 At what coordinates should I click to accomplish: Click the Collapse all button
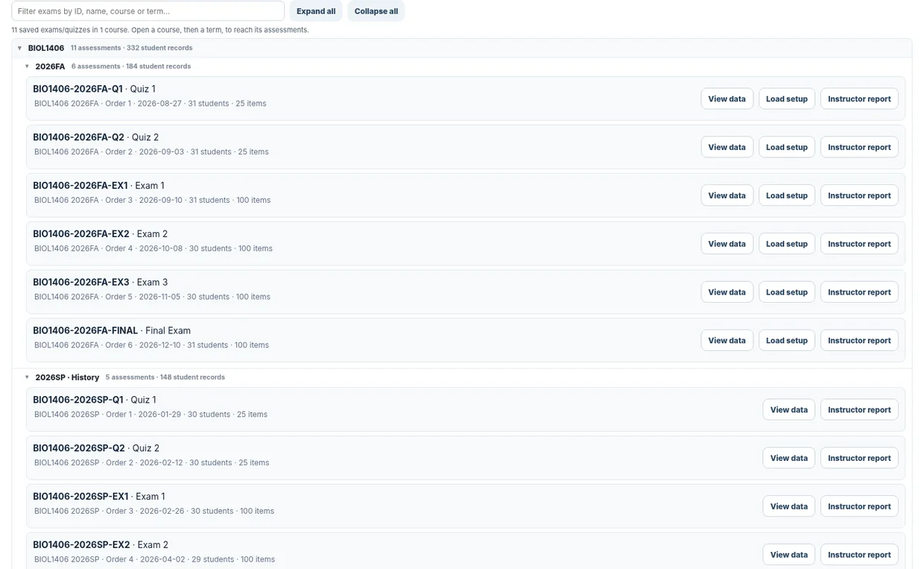pos(376,11)
